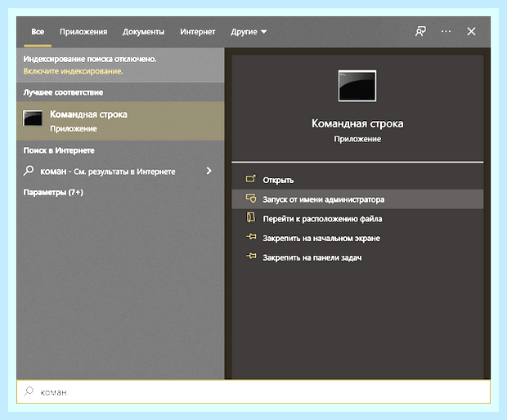507x420 pixels.
Task: Choose Перейти к расположению файла
Action: tap(357, 219)
